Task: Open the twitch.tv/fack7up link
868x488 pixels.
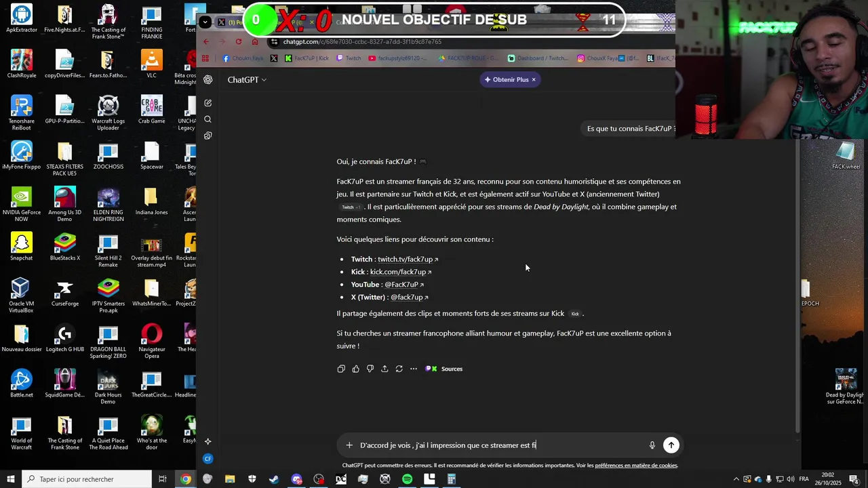Action: pyautogui.click(x=408, y=260)
